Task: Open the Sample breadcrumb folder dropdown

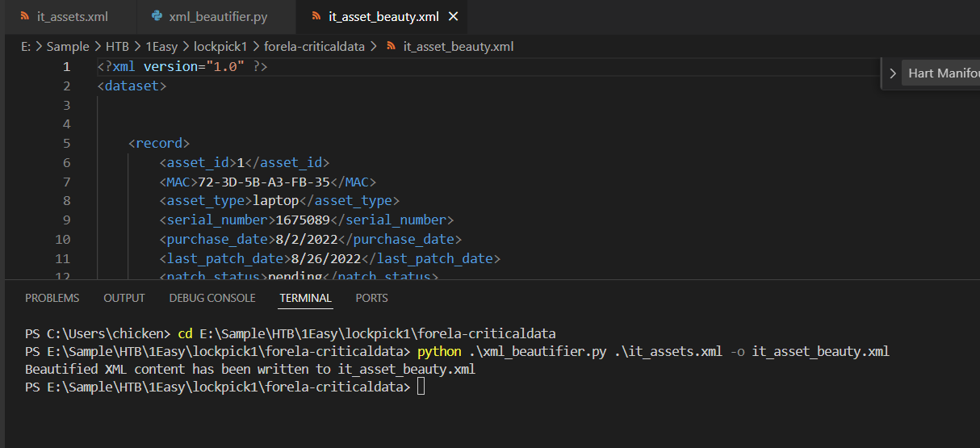Action: [68, 47]
